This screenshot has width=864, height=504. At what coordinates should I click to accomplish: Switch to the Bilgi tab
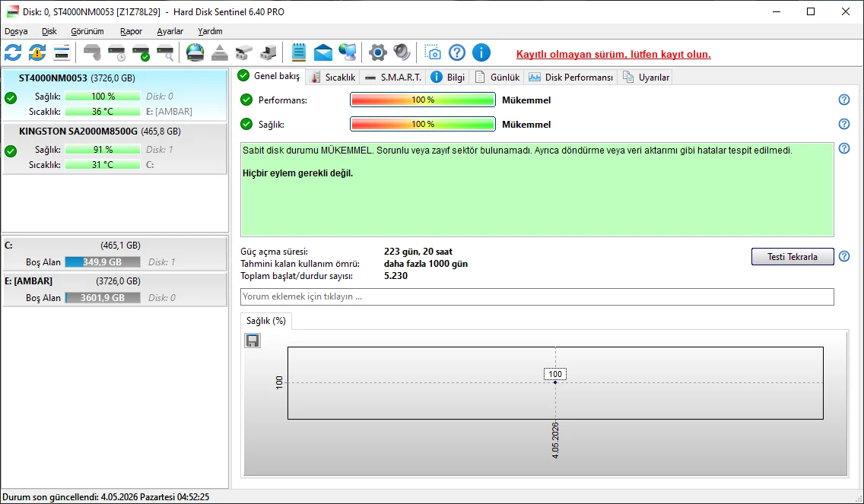448,77
